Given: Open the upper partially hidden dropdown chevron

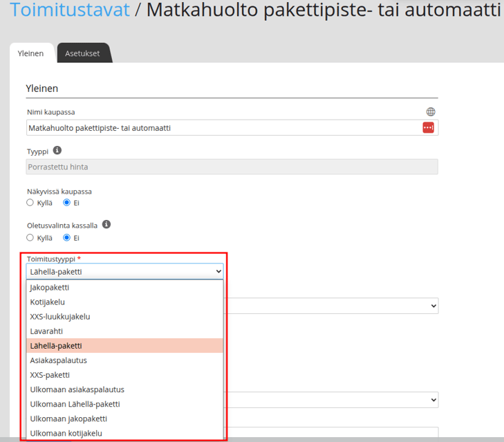Looking at the screenshot, I should click(433, 306).
